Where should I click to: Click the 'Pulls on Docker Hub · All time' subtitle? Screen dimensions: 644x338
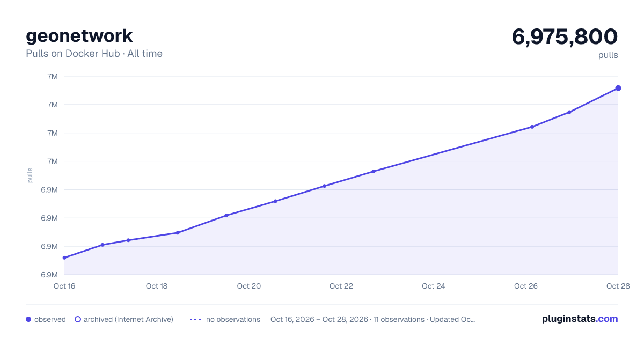pyautogui.click(x=94, y=54)
